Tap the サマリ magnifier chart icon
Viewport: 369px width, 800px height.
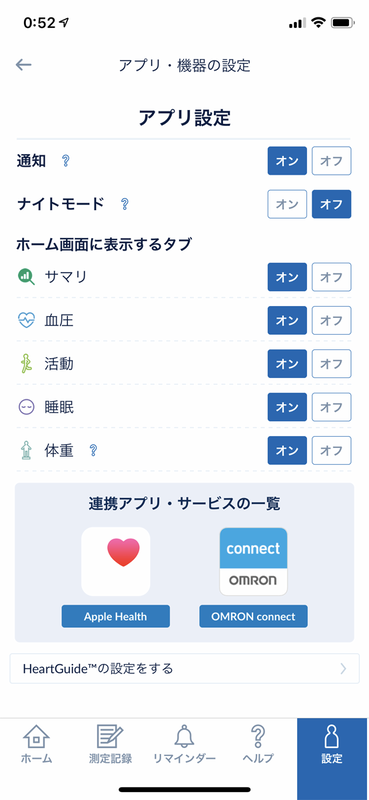tap(26, 277)
